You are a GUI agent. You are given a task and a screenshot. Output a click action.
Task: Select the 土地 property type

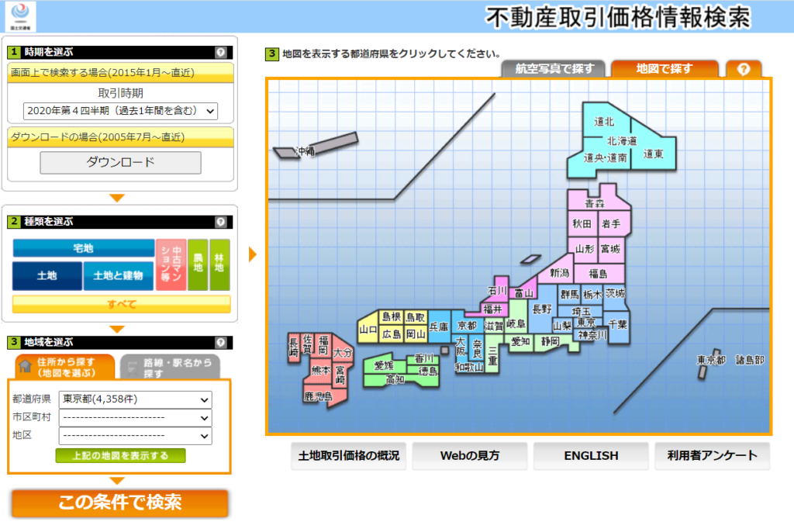point(47,276)
